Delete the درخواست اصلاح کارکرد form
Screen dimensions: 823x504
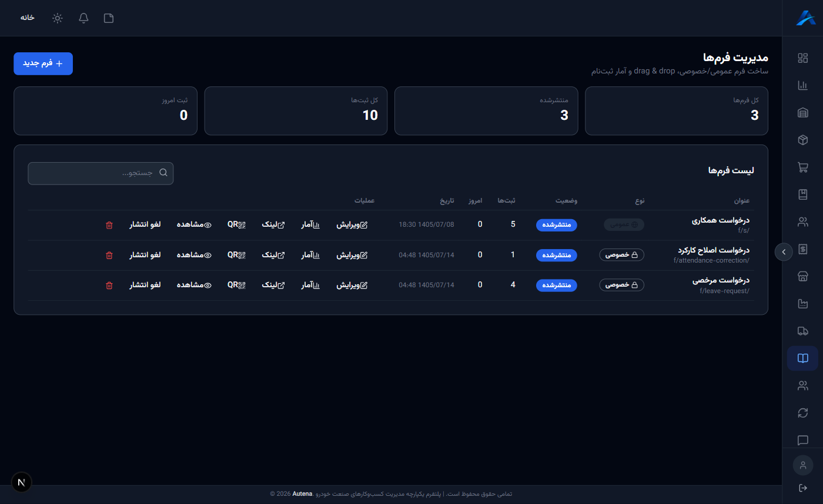(109, 255)
